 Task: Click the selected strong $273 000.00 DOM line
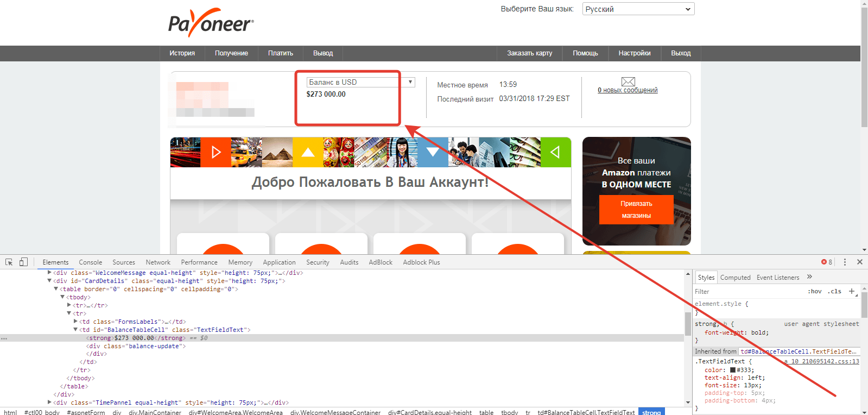coord(342,338)
